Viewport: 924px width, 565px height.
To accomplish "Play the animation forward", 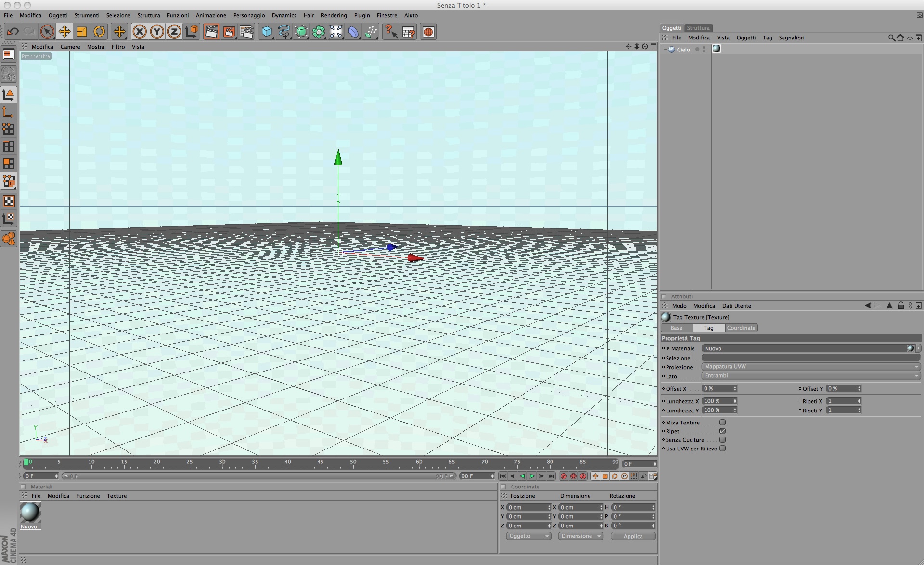I will tap(532, 476).
